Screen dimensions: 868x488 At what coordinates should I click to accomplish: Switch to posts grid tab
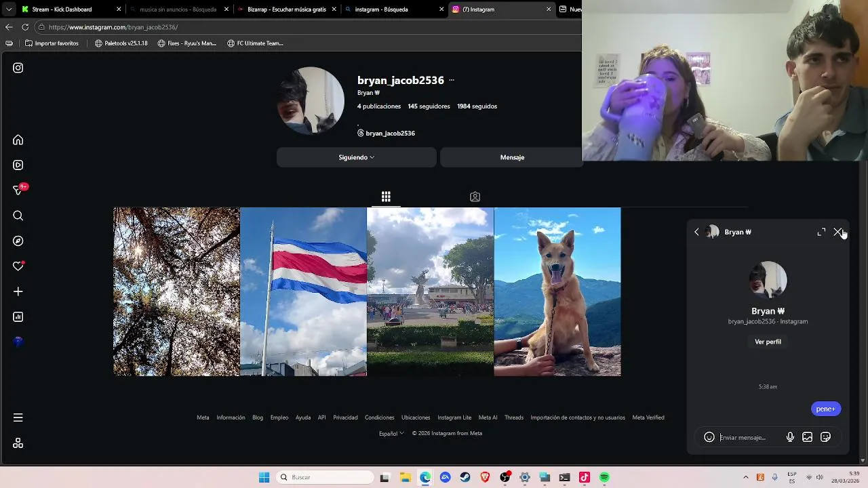[386, 197]
